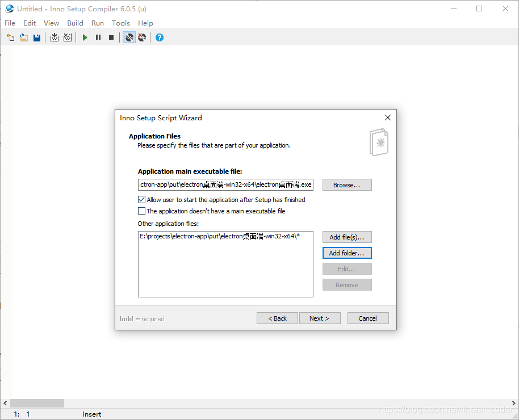Open the File menu

(10, 23)
